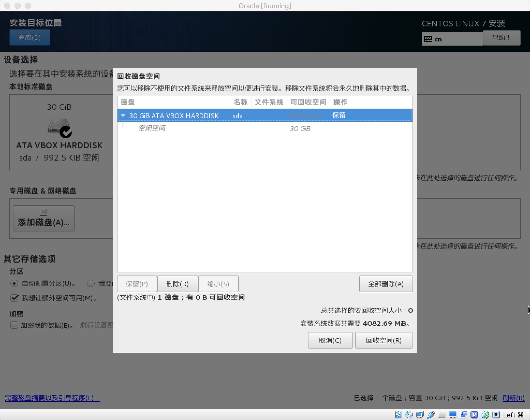Select the ATA VBOX HARDDISK disk icon
Image resolution: width=530 pixels, height=420 pixels.
click(60, 128)
